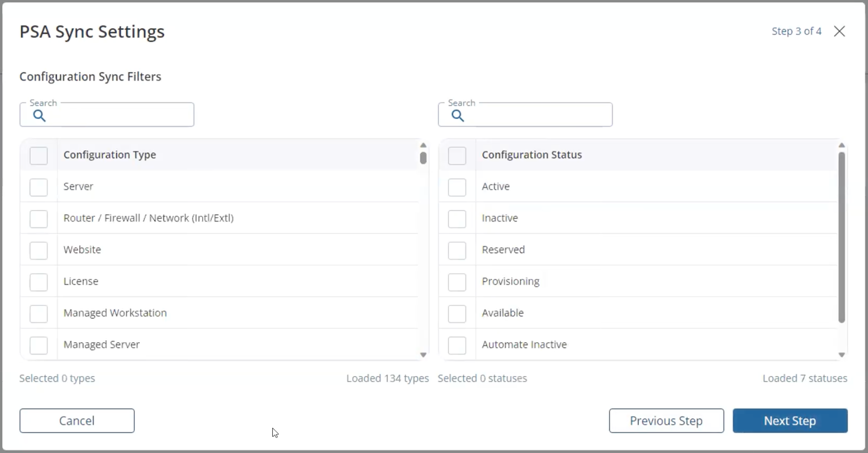Image resolution: width=868 pixels, height=453 pixels.
Task: Tick the Inactive status checkbox
Action: (x=457, y=219)
